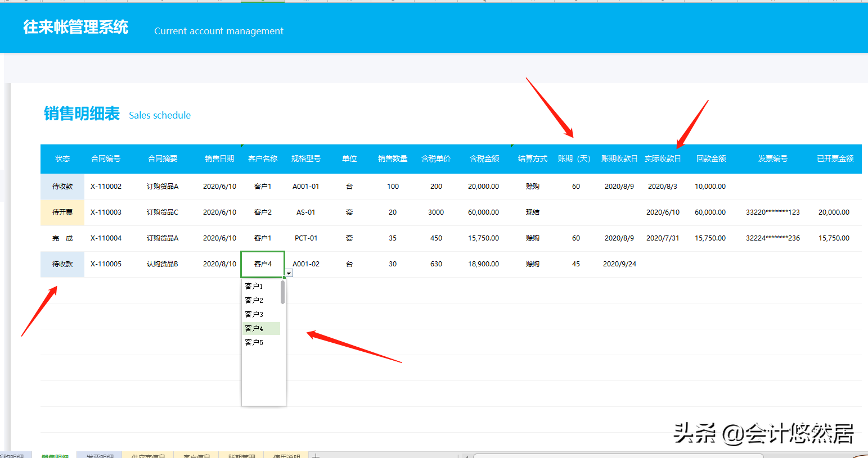
Task: Select the actual receipt date 2020/7/31
Action: click(x=663, y=238)
